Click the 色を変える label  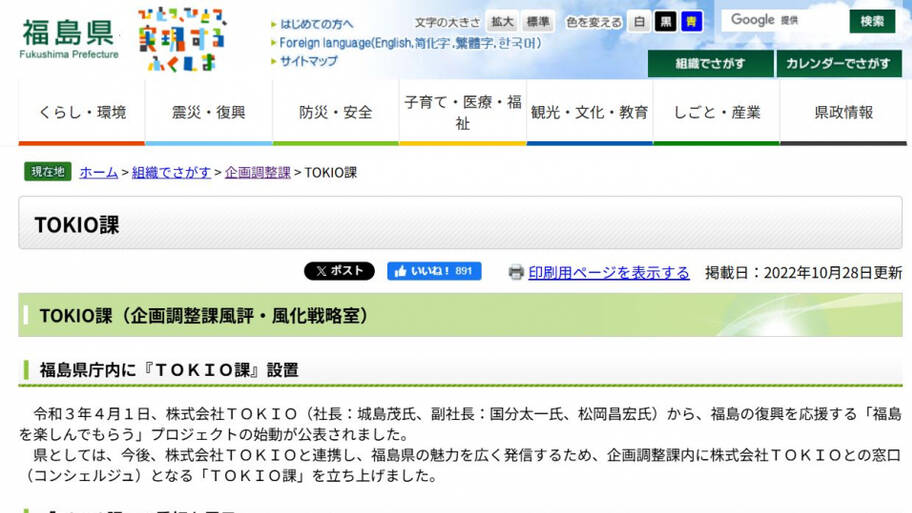[x=593, y=22]
